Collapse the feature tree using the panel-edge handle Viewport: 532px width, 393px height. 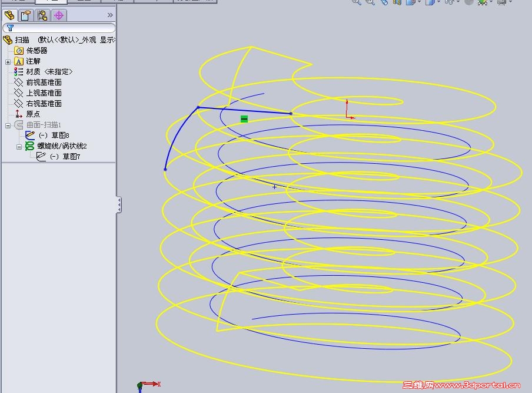[119, 205]
